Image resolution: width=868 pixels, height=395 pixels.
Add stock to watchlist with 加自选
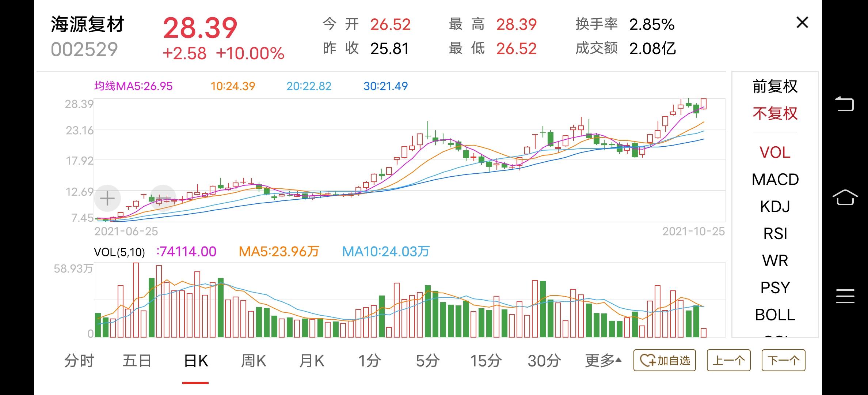[x=665, y=361]
